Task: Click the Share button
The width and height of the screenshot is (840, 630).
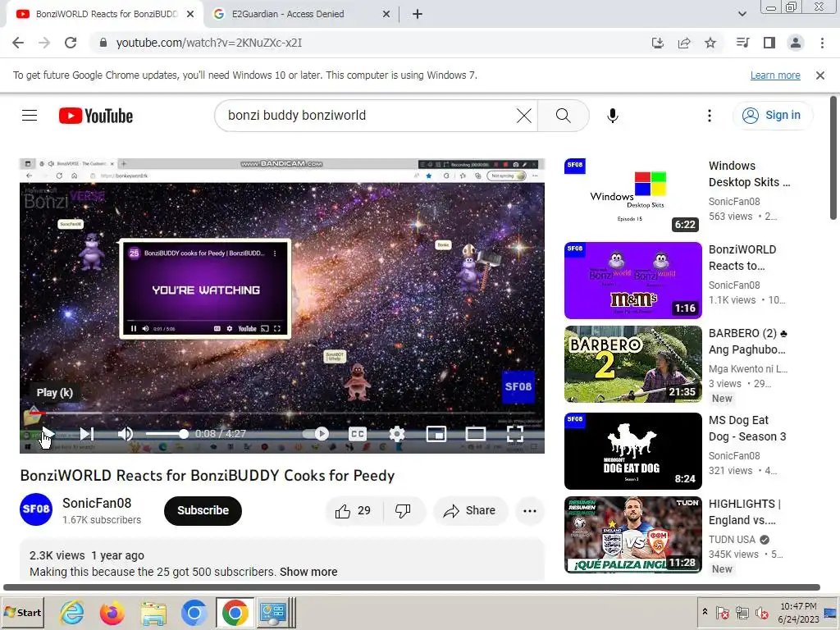Action: [x=470, y=511]
